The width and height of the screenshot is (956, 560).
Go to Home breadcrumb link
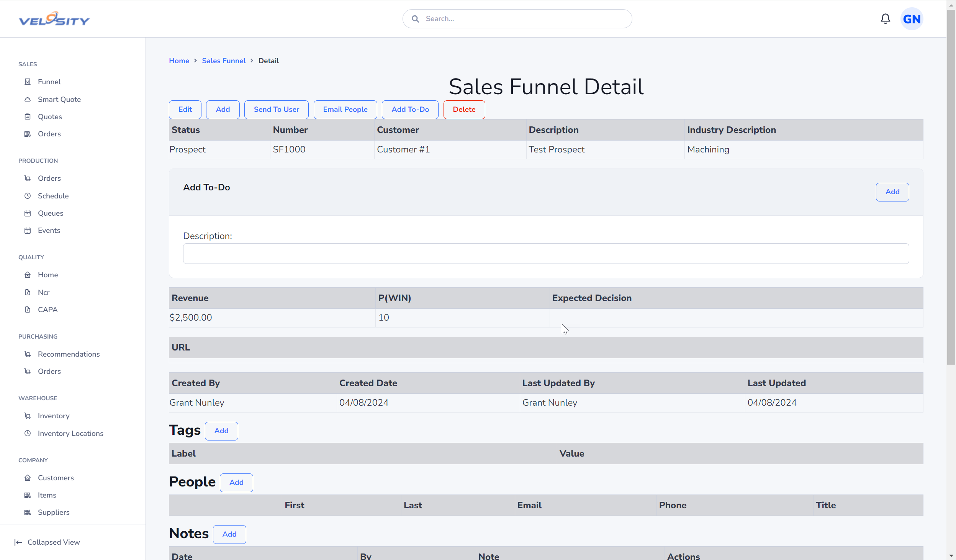click(179, 61)
